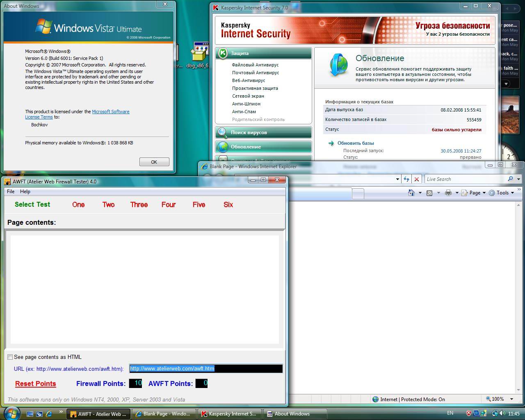The width and height of the screenshot is (525, 420).
Task: Expand the feeds gadget down arrow
Action: coord(506,84)
